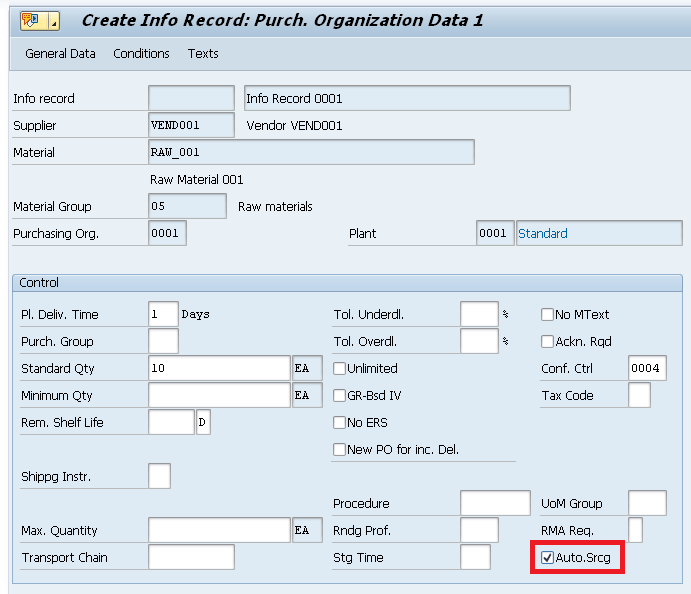Click the RMA Req. field

pos(635,530)
